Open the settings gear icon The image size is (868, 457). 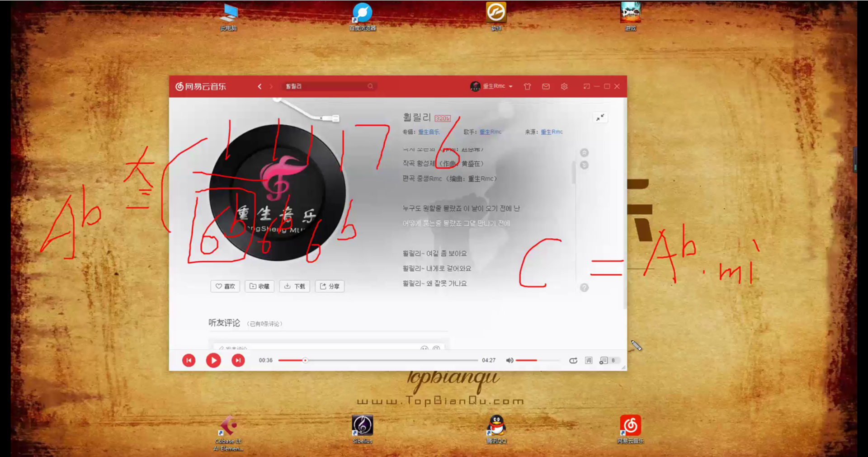click(564, 86)
